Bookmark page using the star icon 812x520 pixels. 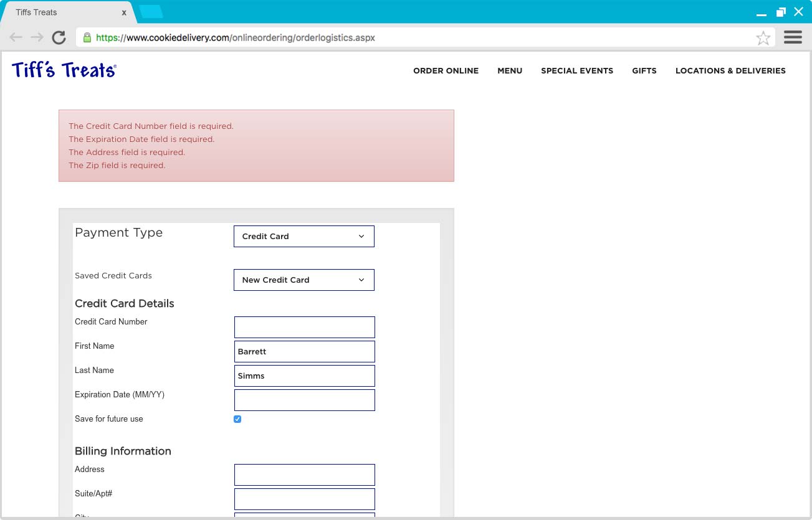(x=763, y=38)
